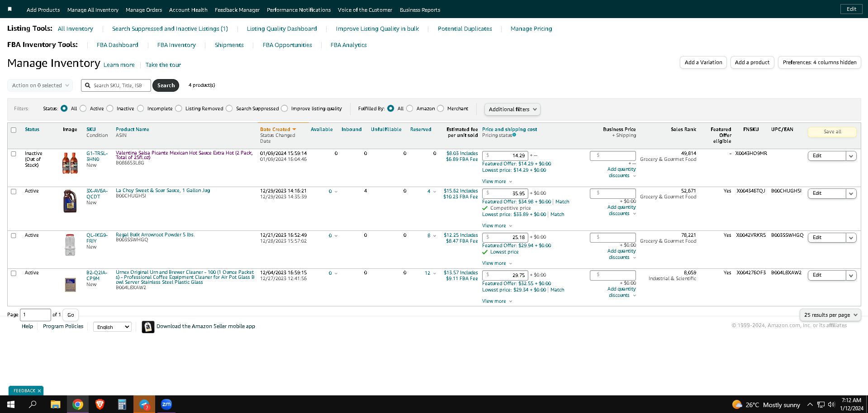Click the weather icon in the taskbar

(x=737, y=404)
